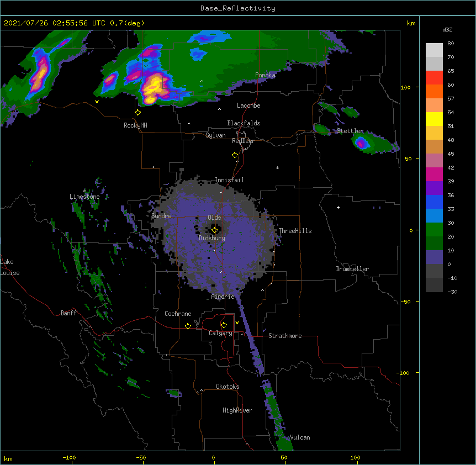Click the white asterisk marker east of Innisfail
The image size is (476, 465).
[x=277, y=167]
